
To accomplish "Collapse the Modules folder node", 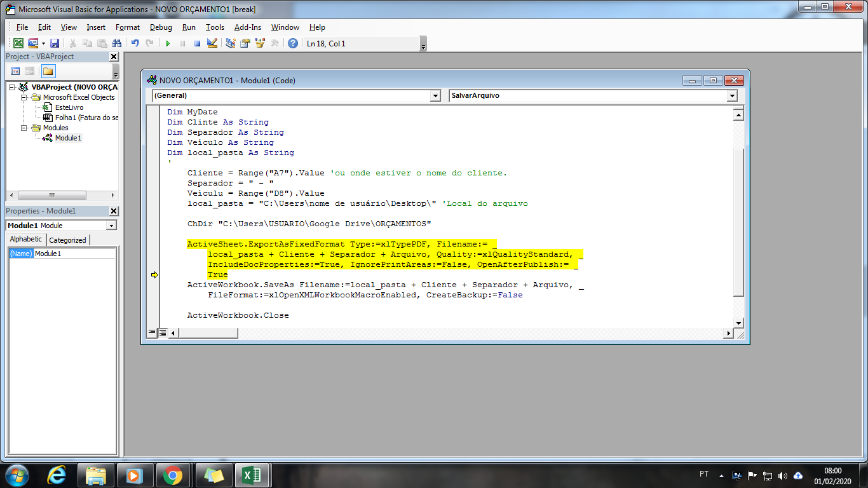I will 24,128.
